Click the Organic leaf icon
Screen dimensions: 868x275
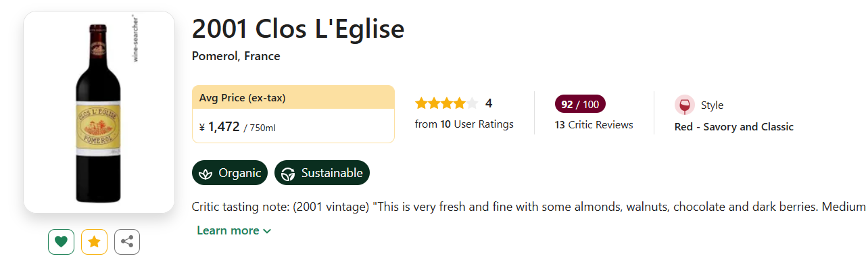click(206, 173)
